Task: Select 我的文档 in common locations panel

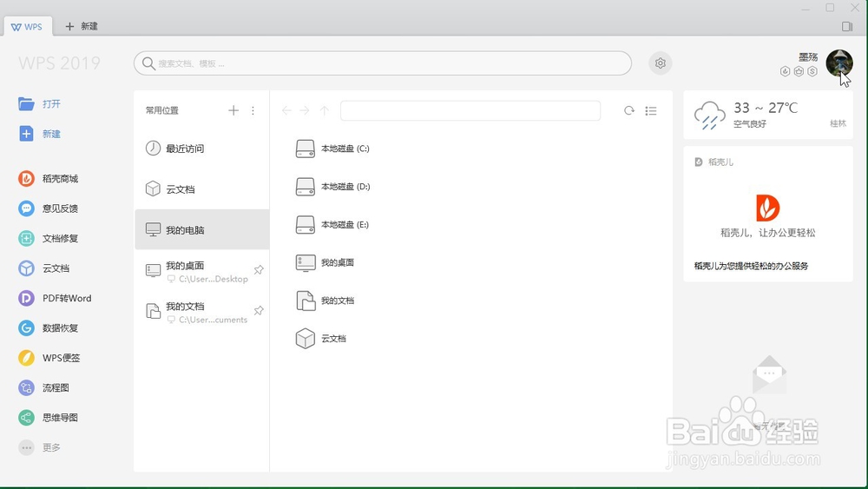Action: click(202, 312)
